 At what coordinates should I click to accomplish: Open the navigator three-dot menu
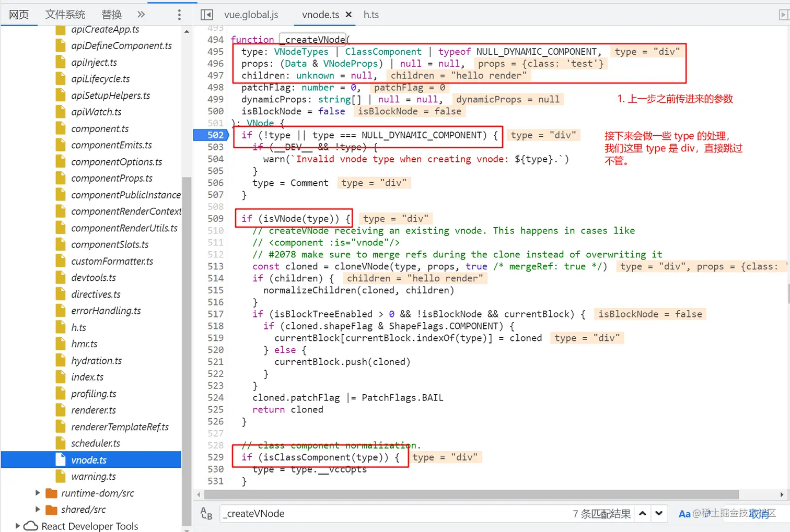point(179,15)
